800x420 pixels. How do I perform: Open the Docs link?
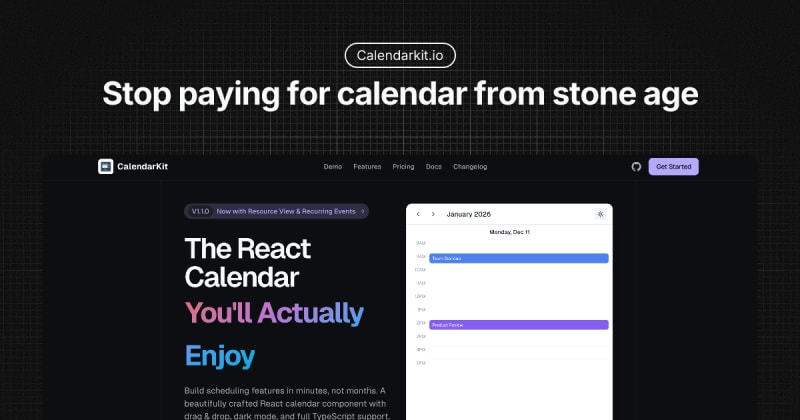[434, 167]
